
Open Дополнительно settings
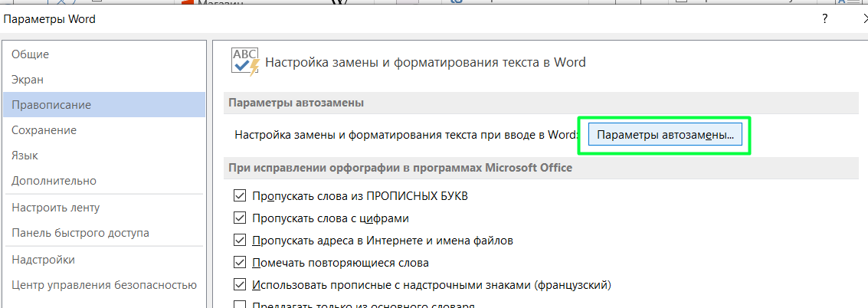pyautogui.click(x=104, y=181)
